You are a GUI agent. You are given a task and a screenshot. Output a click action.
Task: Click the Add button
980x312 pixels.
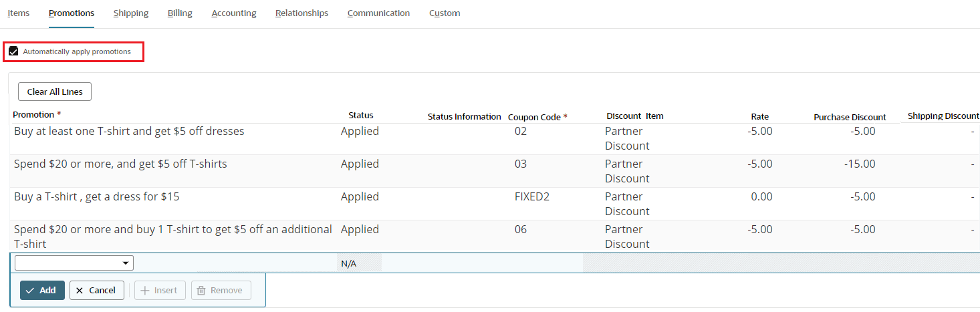(42, 290)
